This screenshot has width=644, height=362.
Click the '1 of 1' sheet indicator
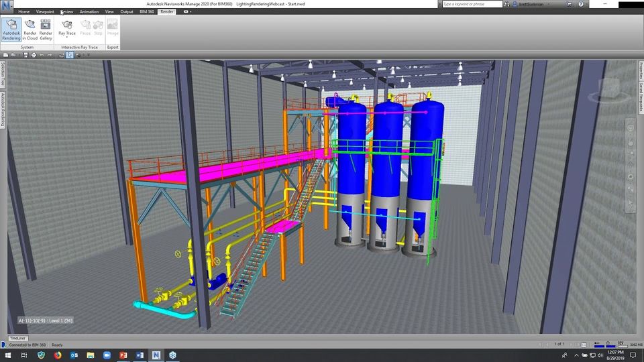559,344
